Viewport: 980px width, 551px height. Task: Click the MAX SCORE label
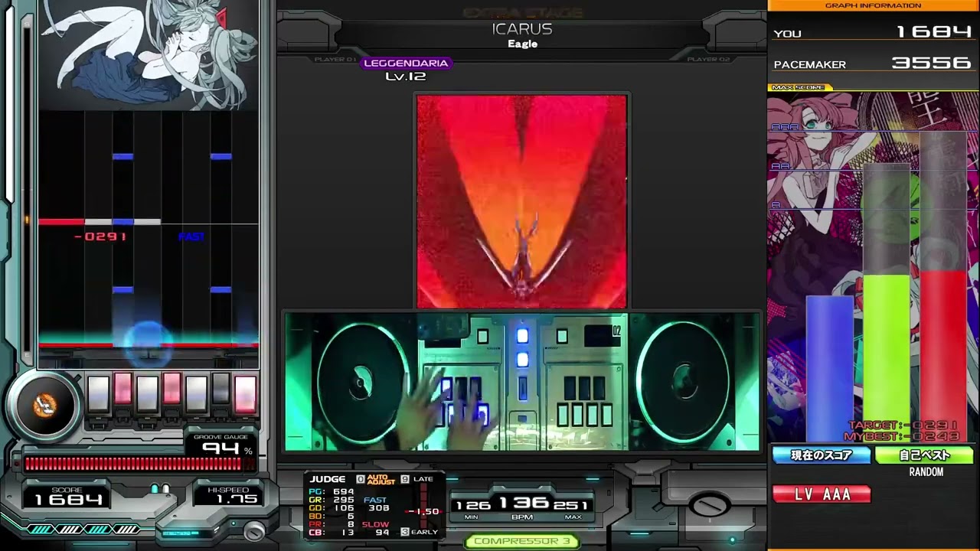pyautogui.click(x=799, y=87)
